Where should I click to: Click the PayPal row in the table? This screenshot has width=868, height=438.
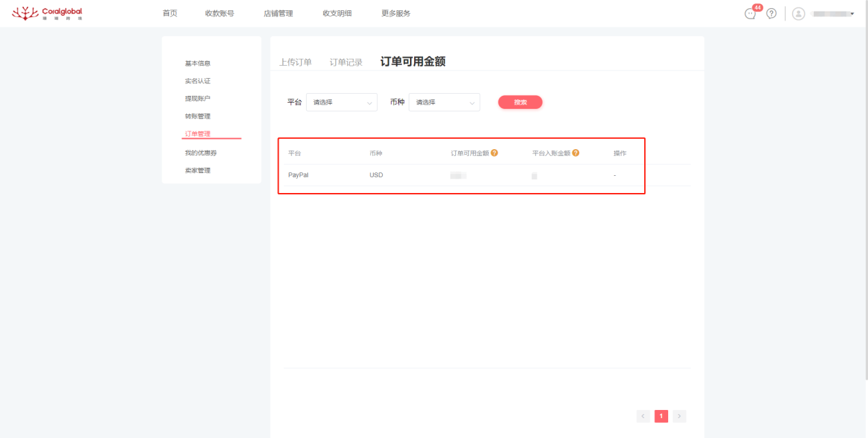tap(298, 175)
